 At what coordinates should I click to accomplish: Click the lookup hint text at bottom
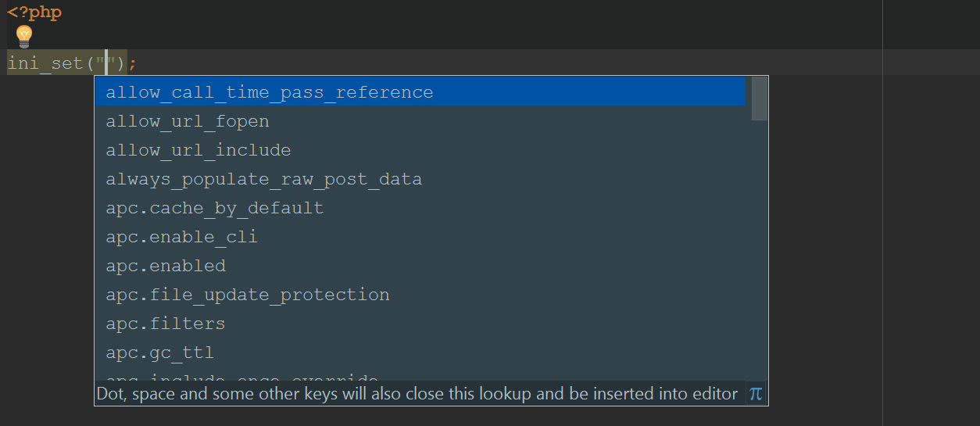(417, 393)
